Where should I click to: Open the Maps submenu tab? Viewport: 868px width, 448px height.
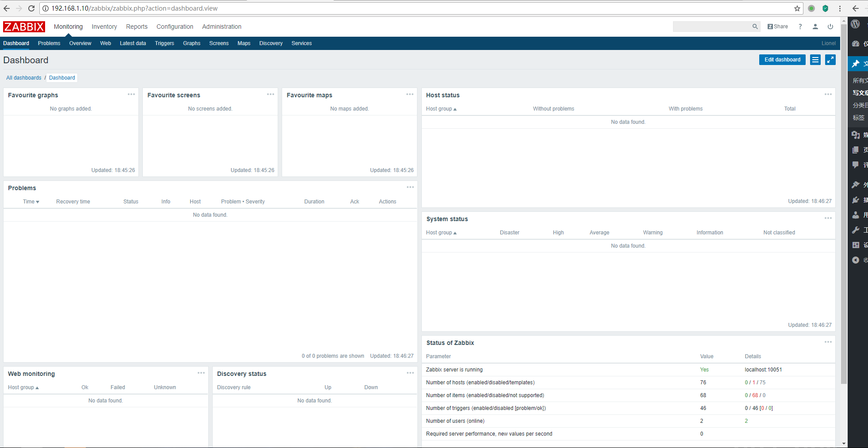(x=244, y=43)
